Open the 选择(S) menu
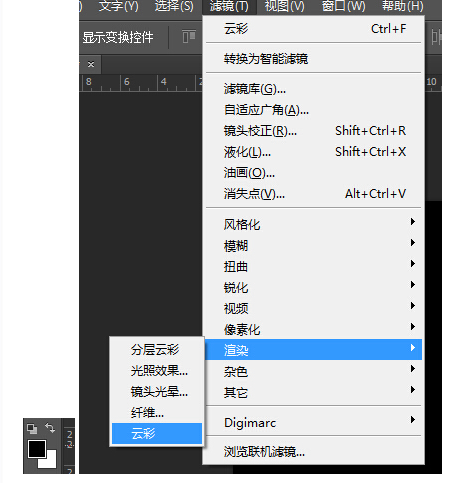Screen dimensions: 468x483 [174, 6]
